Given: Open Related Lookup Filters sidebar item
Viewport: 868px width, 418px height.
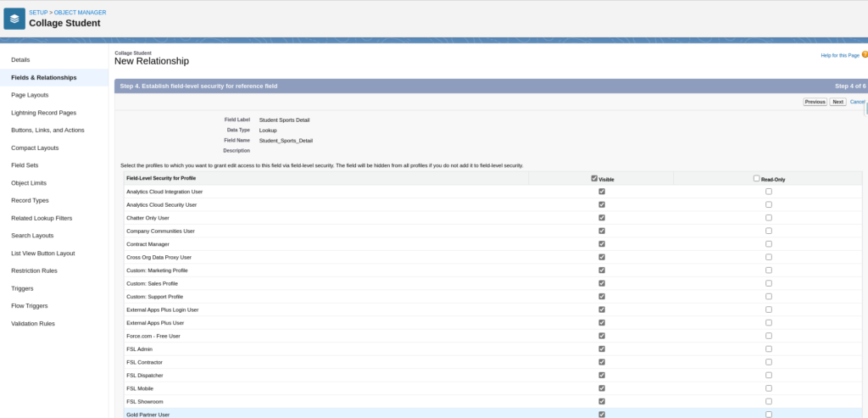Looking at the screenshot, I should (x=42, y=218).
